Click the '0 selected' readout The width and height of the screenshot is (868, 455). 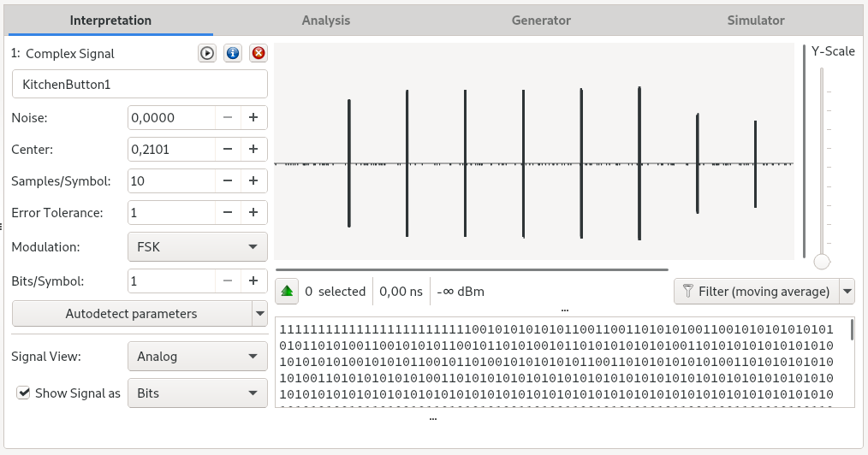pyautogui.click(x=335, y=292)
